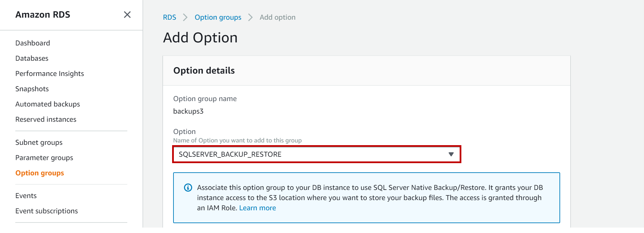644x233 pixels.
Task: Go to RDS breadcrumb link
Action: tap(169, 17)
